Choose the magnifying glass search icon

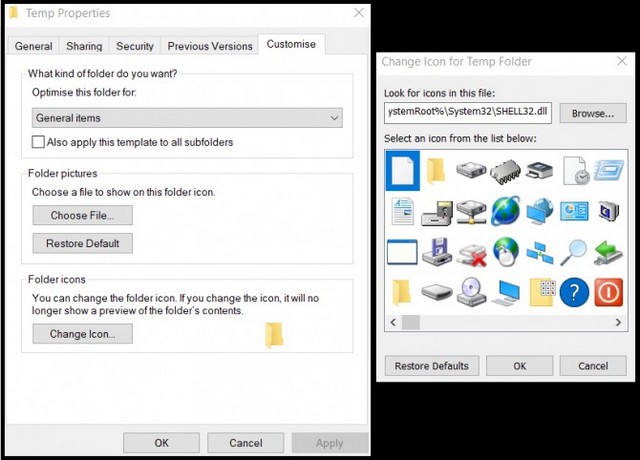tap(573, 253)
